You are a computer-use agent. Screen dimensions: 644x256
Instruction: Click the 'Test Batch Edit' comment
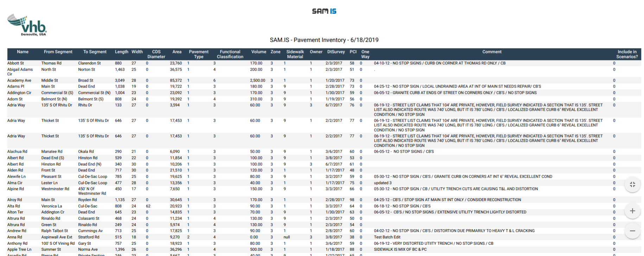tap(387, 237)
